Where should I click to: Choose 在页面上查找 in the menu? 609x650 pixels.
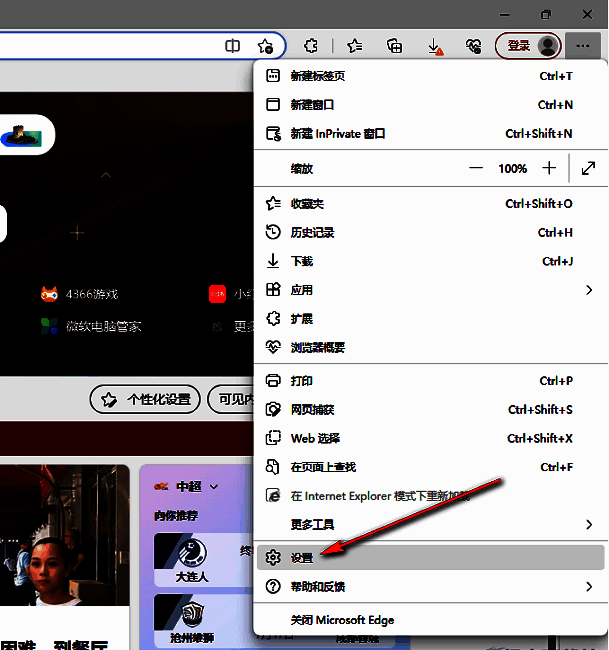click(x=430, y=467)
